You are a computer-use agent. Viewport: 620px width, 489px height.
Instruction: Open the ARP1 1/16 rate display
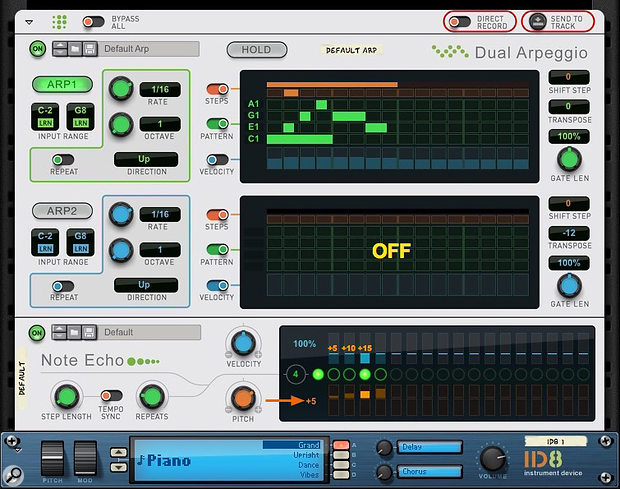pyautogui.click(x=160, y=89)
